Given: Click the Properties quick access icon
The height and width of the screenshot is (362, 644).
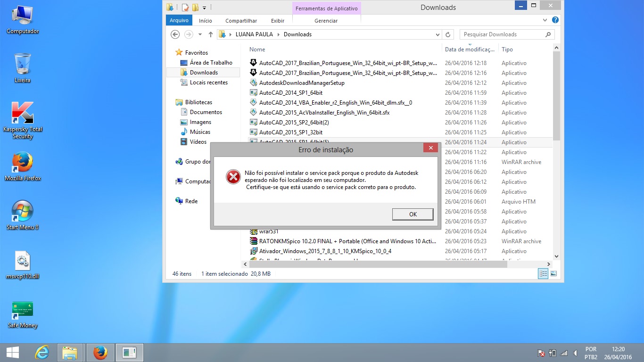Looking at the screenshot, I should [185, 8].
